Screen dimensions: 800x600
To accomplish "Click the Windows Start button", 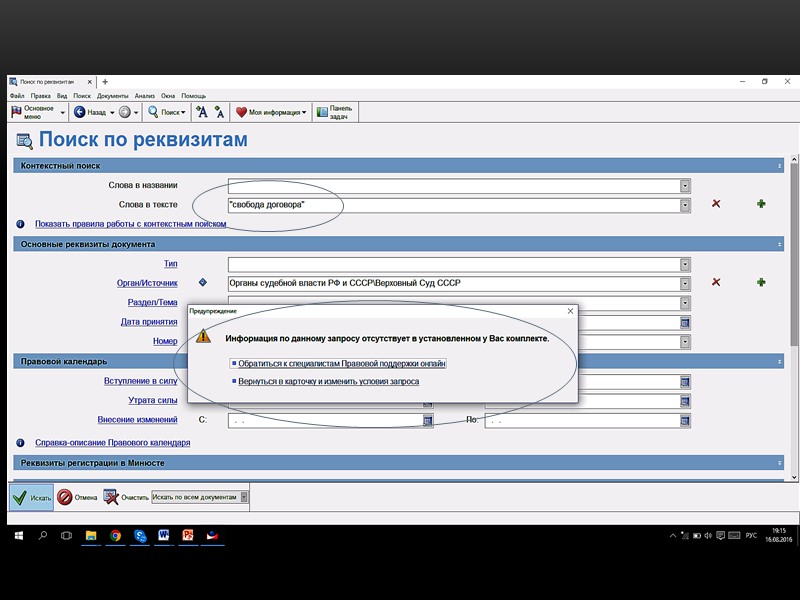I will click(19, 536).
